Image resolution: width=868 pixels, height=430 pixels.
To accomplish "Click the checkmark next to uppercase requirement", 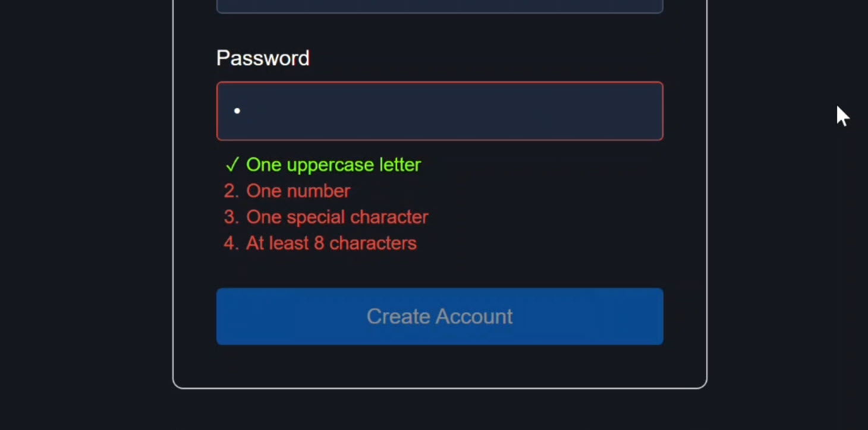I will [x=232, y=165].
